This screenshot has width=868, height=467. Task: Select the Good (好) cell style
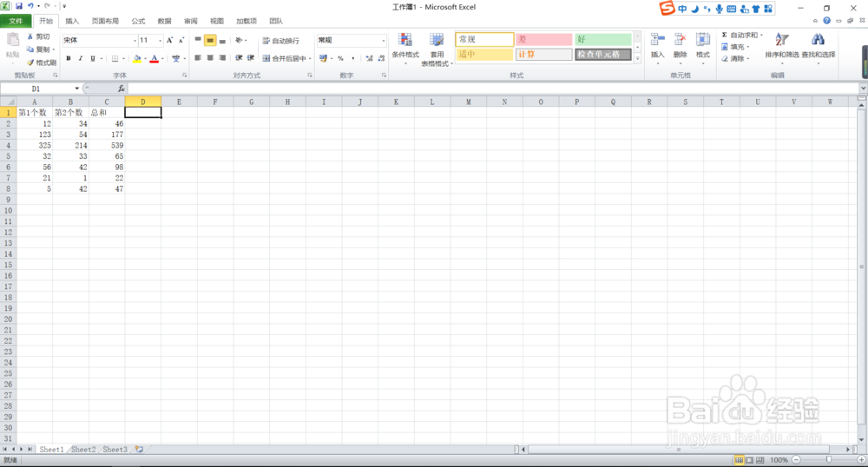tap(603, 39)
